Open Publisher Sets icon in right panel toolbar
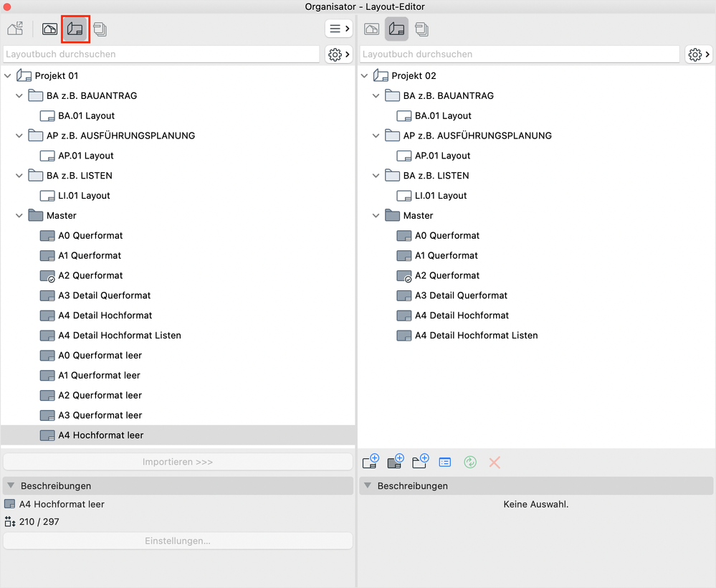The height and width of the screenshot is (588, 716). [422, 29]
